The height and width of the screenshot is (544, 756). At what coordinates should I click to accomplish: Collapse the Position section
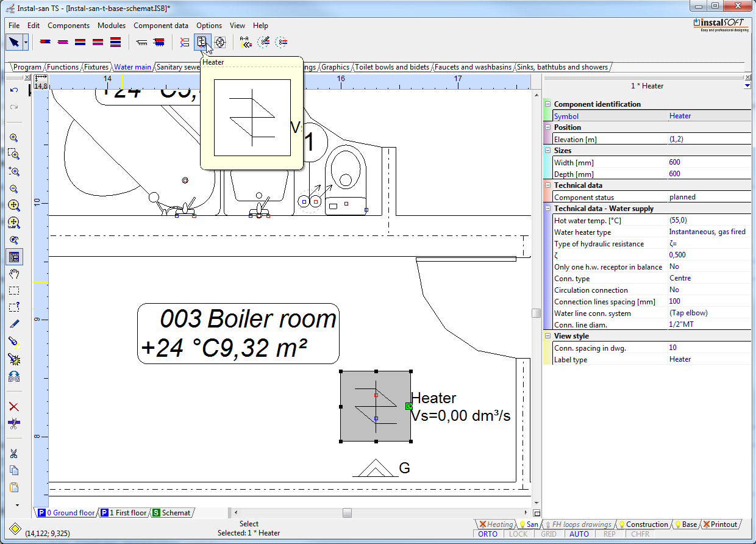[x=547, y=127]
